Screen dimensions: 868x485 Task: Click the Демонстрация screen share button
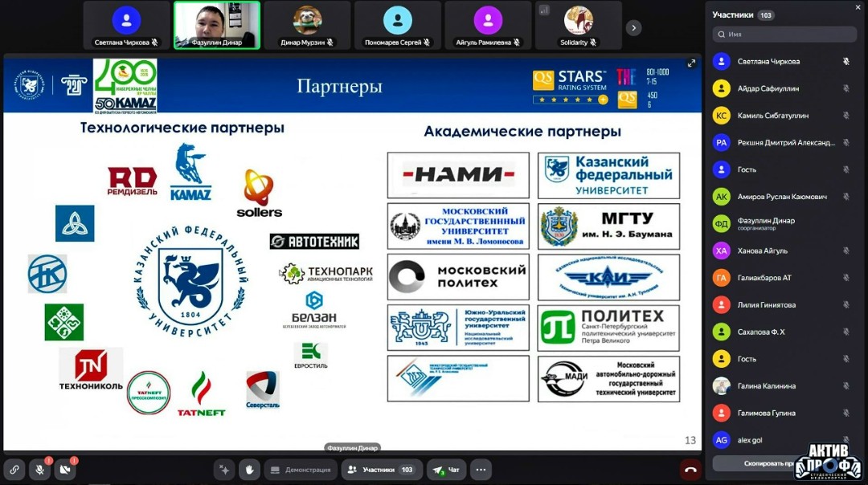[301, 470]
